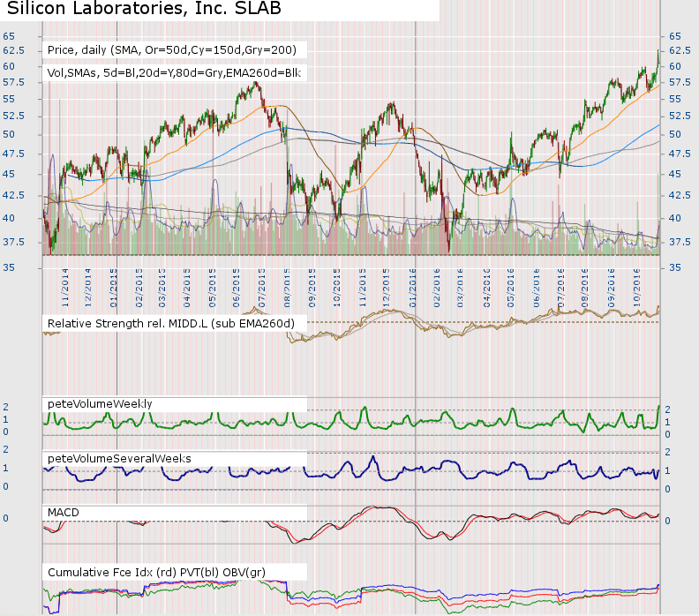Click the 01/2016 date axis label
This screenshot has height=616, width=699.
point(412,288)
